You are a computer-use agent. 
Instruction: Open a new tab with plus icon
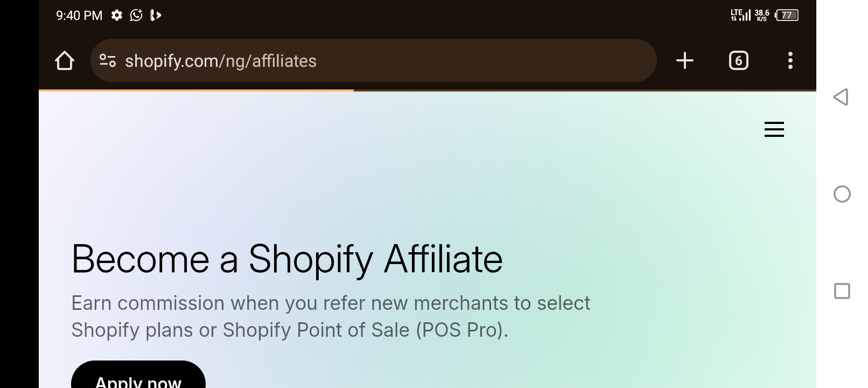(x=685, y=60)
